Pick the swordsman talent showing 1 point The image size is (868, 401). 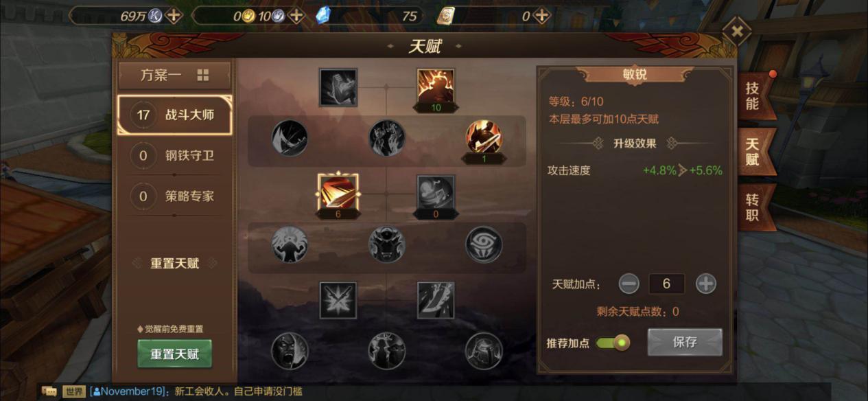click(484, 137)
